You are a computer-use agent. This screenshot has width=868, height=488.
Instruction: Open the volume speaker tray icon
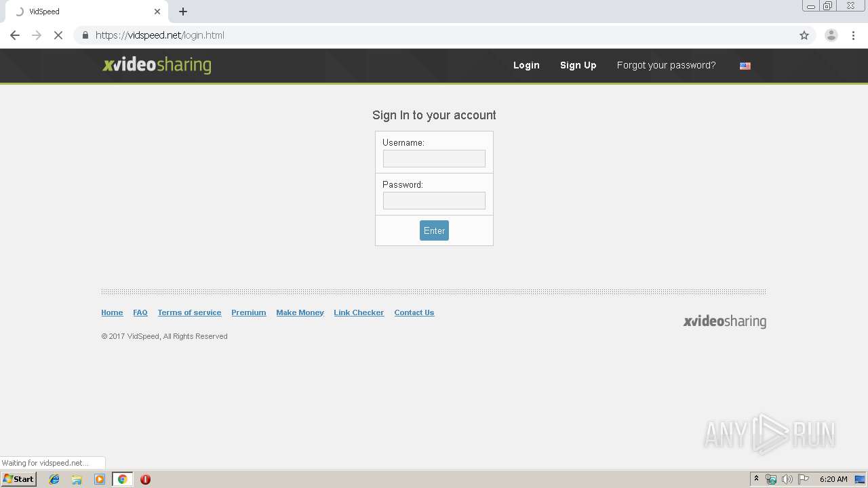point(787,479)
